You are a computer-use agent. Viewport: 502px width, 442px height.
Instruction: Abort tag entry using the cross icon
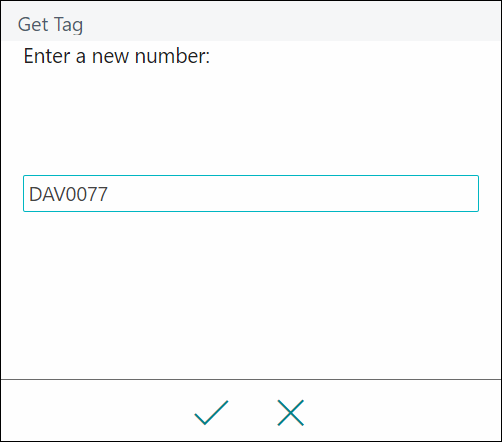pyautogui.click(x=290, y=413)
